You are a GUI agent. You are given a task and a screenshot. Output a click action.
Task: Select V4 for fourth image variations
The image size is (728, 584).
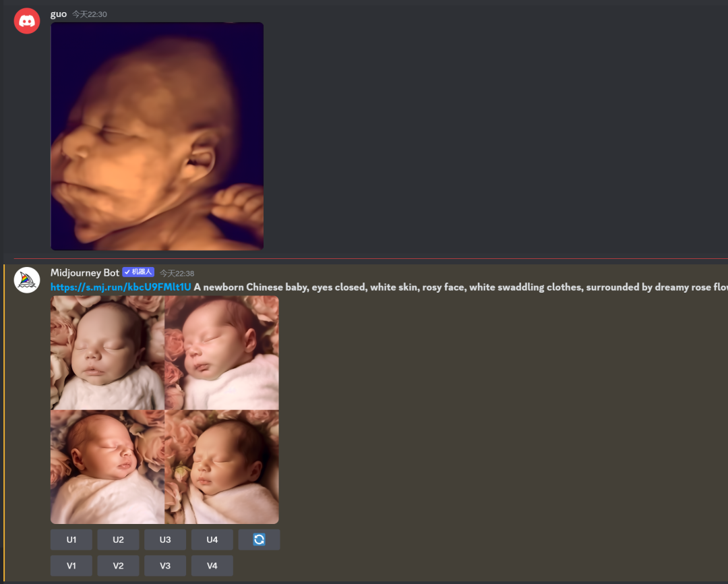(x=212, y=565)
